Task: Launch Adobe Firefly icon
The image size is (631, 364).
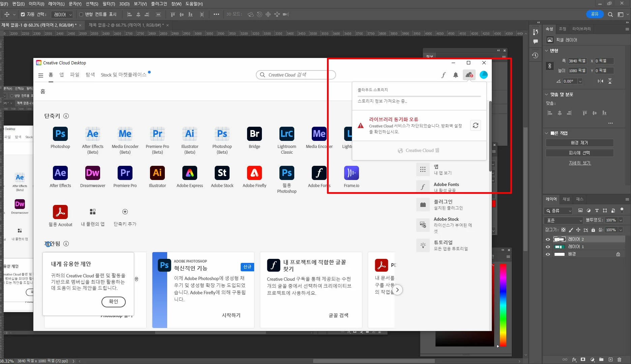Action: tap(254, 173)
